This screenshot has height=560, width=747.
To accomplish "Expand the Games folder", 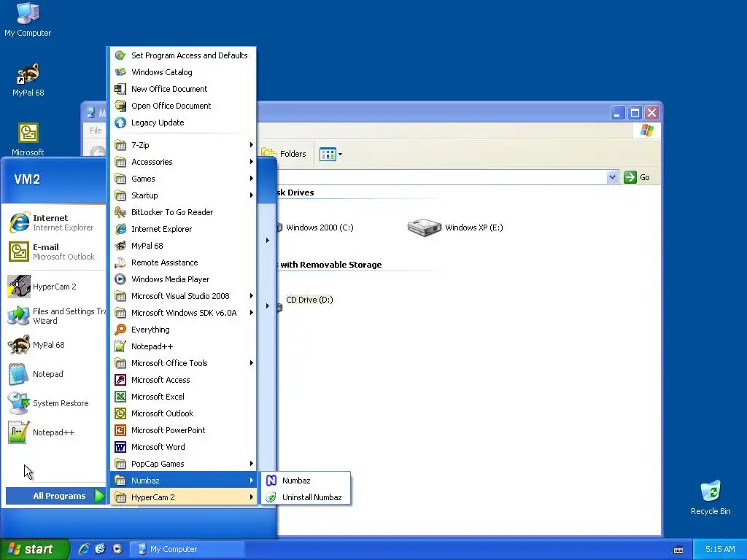I will click(x=183, y=179).
